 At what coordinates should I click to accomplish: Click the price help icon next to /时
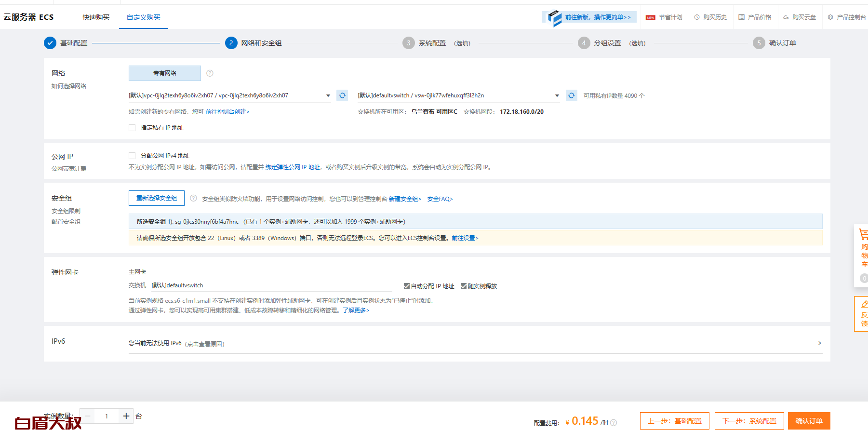coord(614,423)
